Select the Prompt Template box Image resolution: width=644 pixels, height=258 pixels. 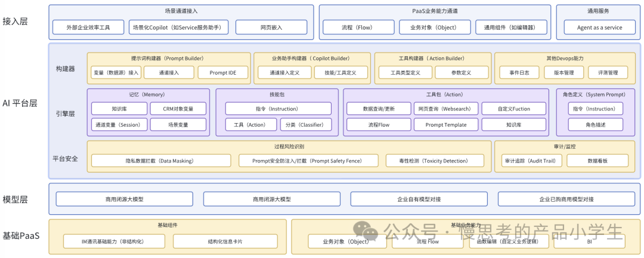coord(446,125)
